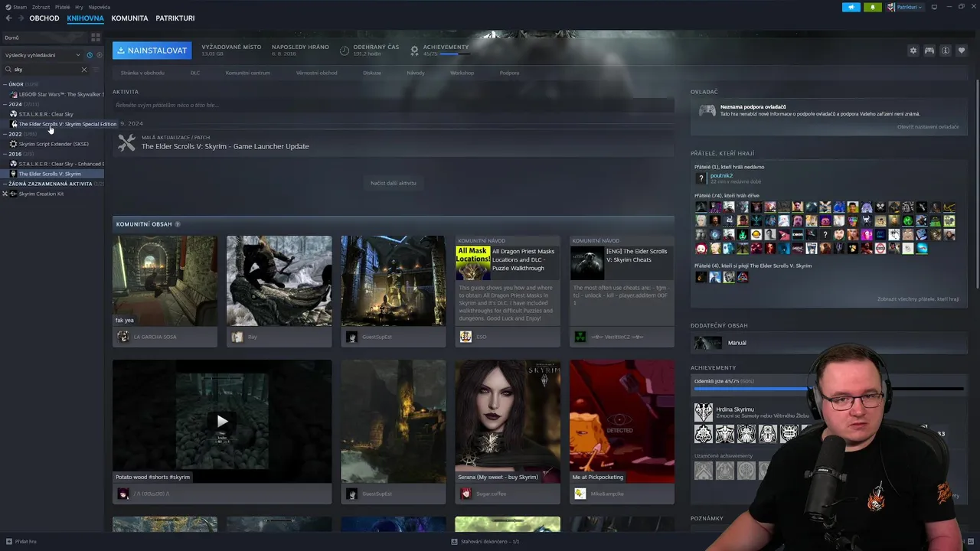Open Otevřít nastavení ovladače link
The height and width of the screenshot is (551, 980).
pos(928,126)
